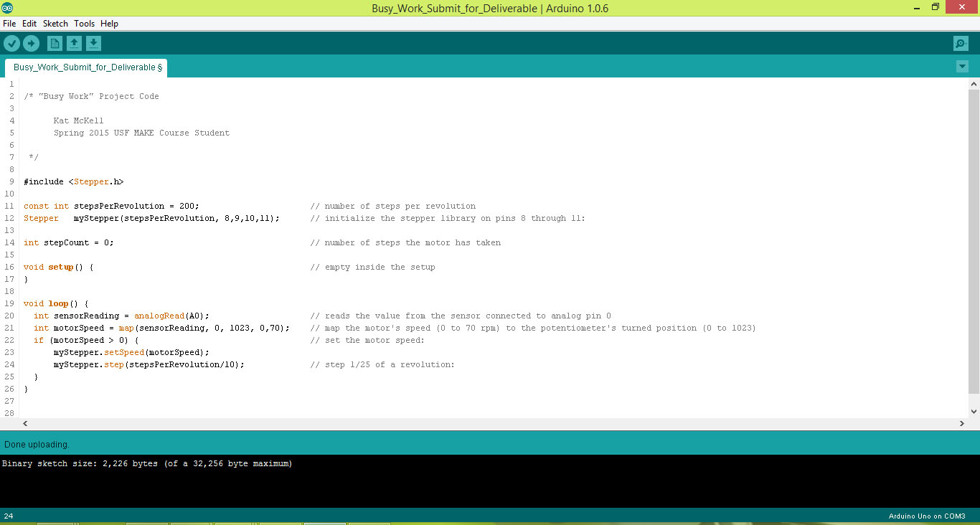980x525 pixels.
Task: Click the horizontal scrollbar right arrow
Action: click(x=963, y=424)
